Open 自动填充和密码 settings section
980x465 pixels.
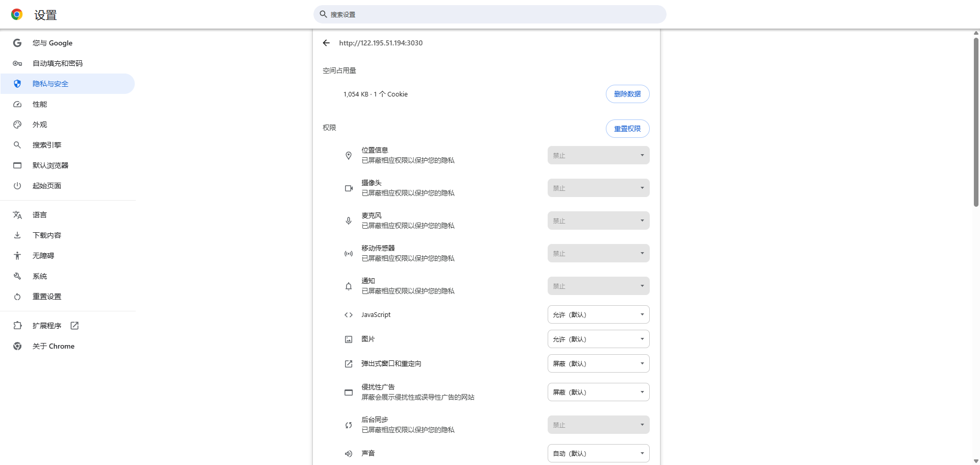(x=67, y=63)
